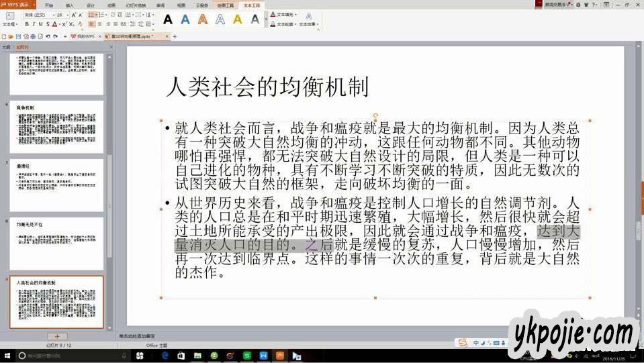
Task: Open the Windows Start menu
Action: pos(7,356)
